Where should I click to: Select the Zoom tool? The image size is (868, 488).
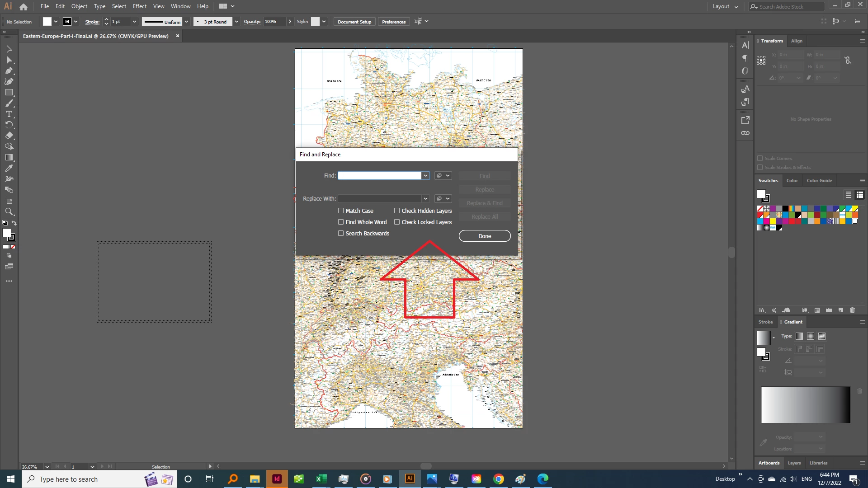point(9,211)
